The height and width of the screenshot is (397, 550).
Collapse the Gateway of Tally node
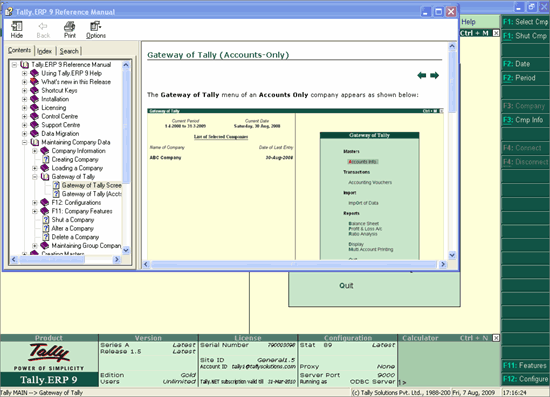point(35,177)
